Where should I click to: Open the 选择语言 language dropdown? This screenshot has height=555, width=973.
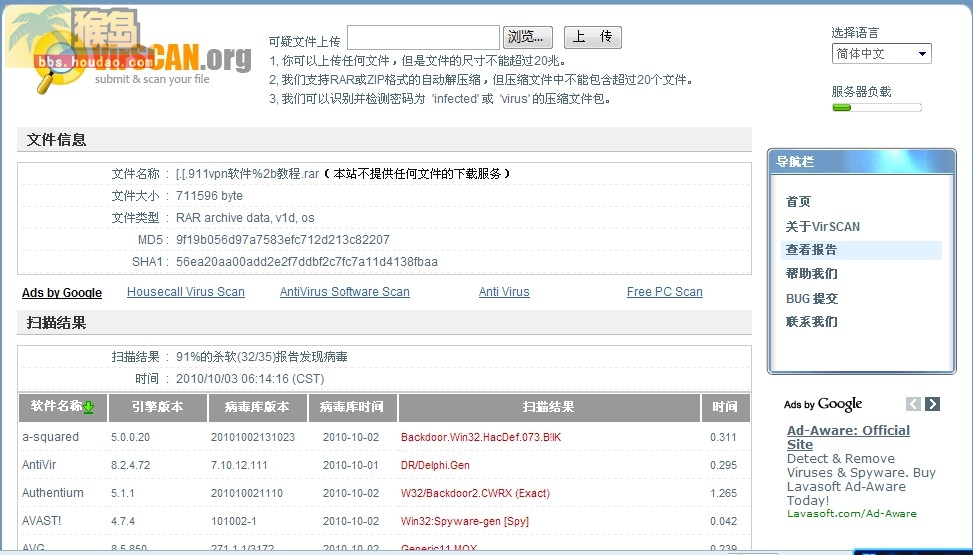point(881,54)
